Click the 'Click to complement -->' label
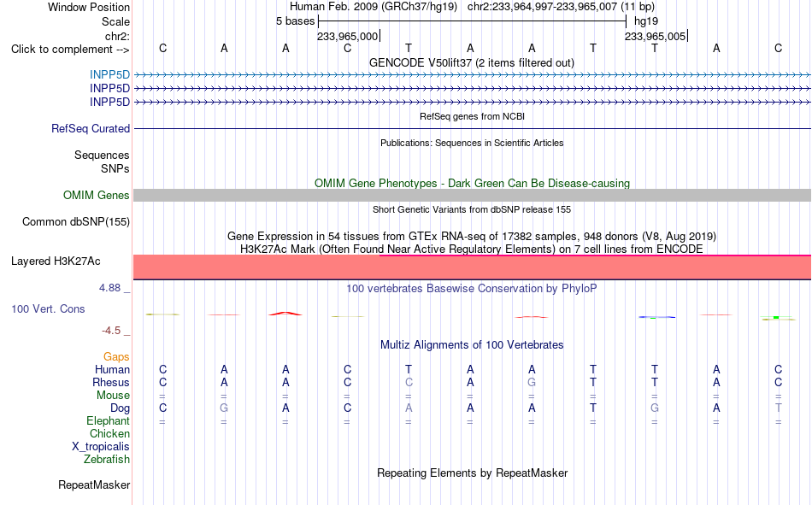 point(70,50)
